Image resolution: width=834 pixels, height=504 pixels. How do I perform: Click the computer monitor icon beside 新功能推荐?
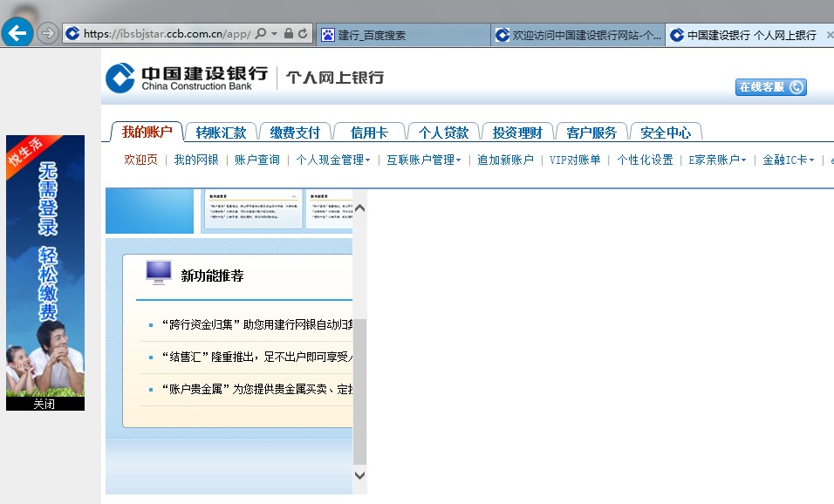(x=159, y=273)
